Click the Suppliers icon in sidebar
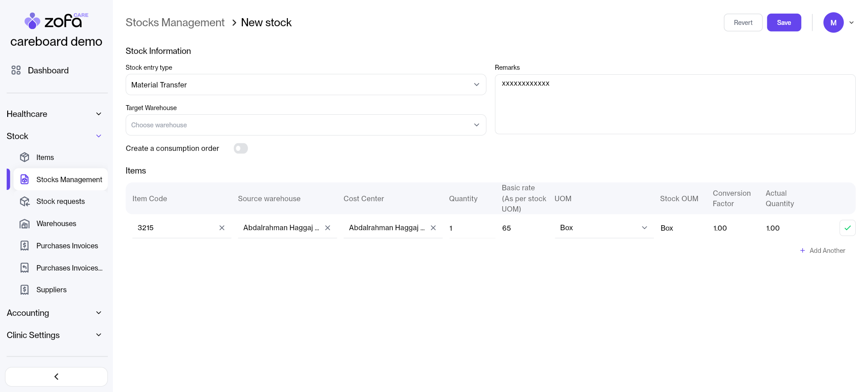This screenshot has height=392, width=868. tap(25, 290)
